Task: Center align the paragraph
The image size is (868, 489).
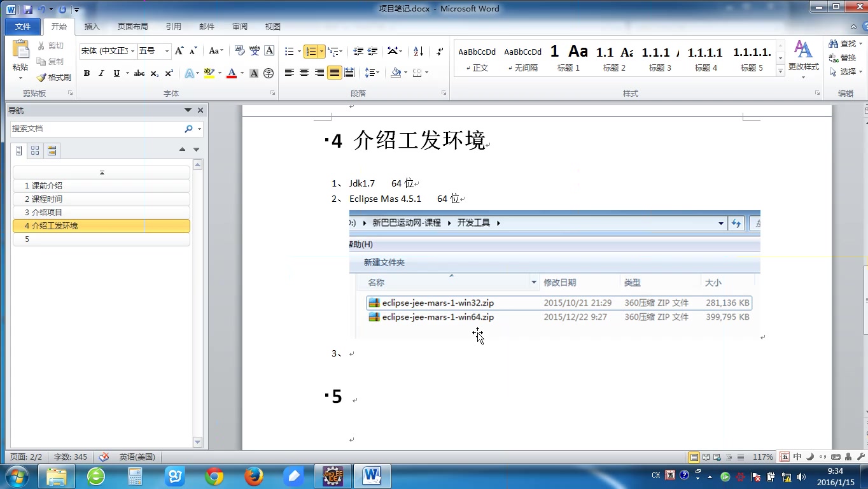Action: tap(304, 73)
